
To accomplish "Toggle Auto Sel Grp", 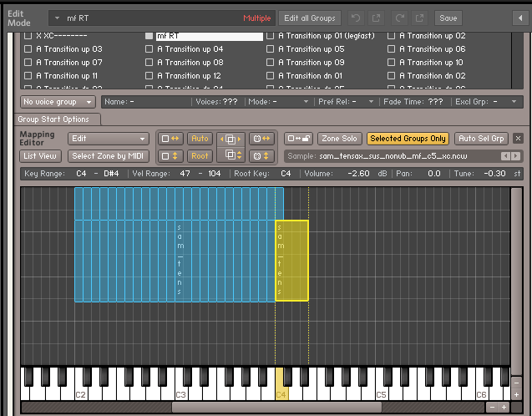I will 481,139.
